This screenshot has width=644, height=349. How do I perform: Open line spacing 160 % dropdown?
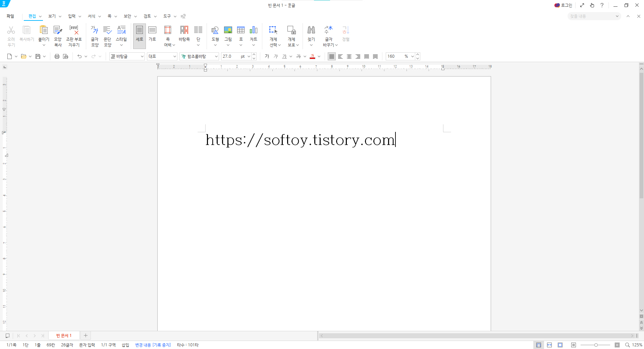[413, 56]
